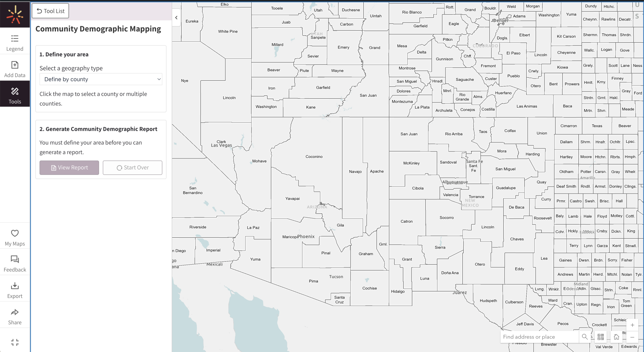Zoom in using the plus control
This screenshot has width=644, height=352.
632,325
